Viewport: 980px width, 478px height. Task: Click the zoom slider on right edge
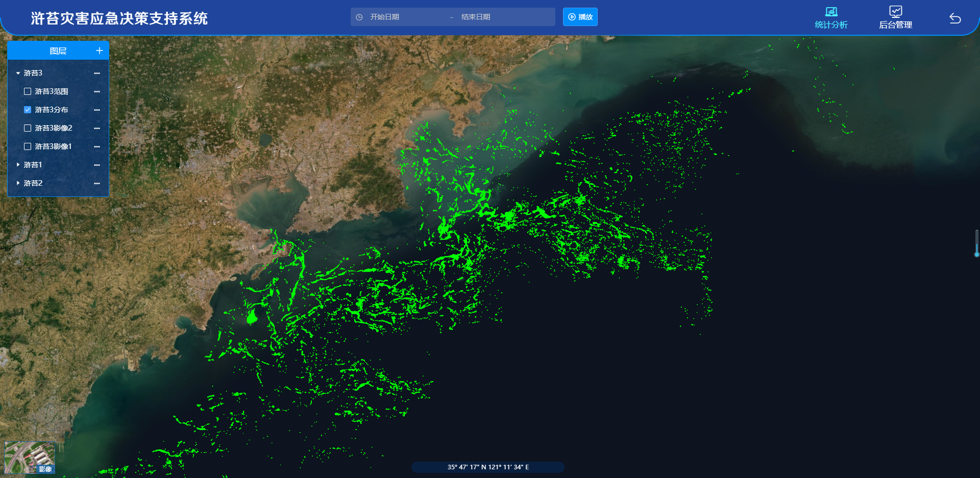[976, 243]
